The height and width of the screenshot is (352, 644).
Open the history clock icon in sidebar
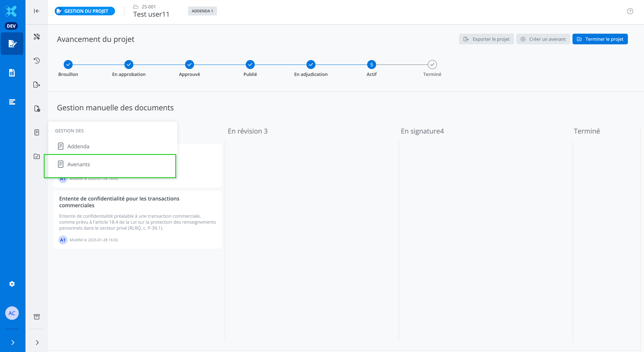click(37, 60)
